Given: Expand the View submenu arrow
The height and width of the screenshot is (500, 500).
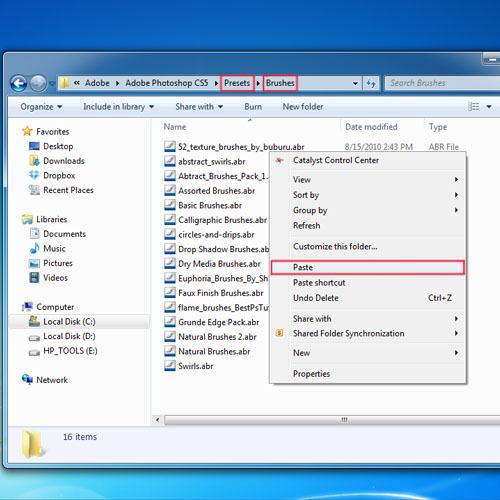Looking at the screenshot, I should click(456, 179).
